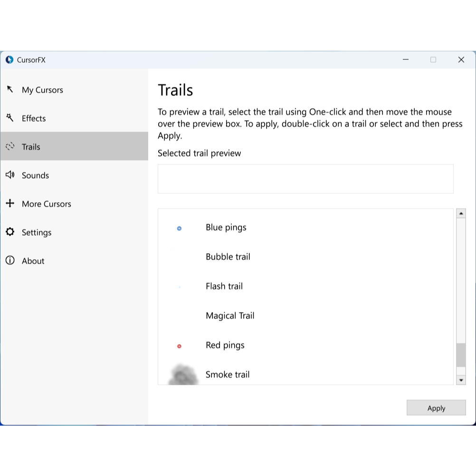Click the CursorFX logo in title bar
476x476 pixels.
[x=10, y=60]
